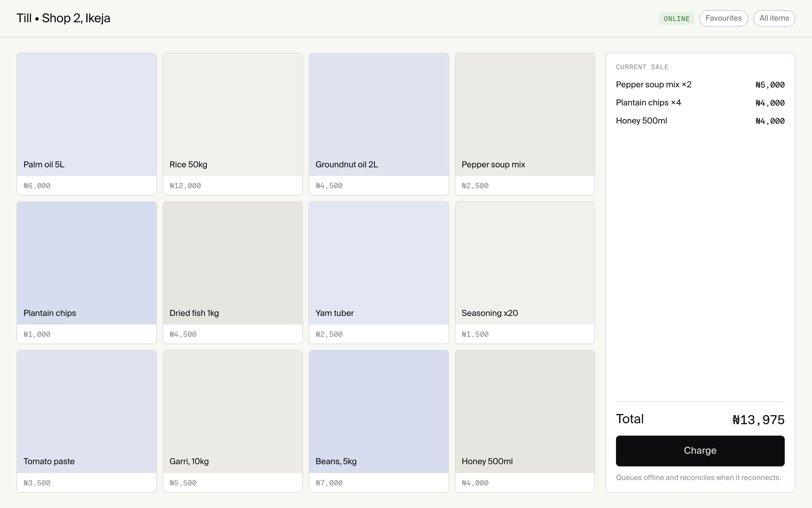Choose the Dried fish 1kg tile
Image resolution: width=812 pixels, height=508 pixels.
(232, 272)
